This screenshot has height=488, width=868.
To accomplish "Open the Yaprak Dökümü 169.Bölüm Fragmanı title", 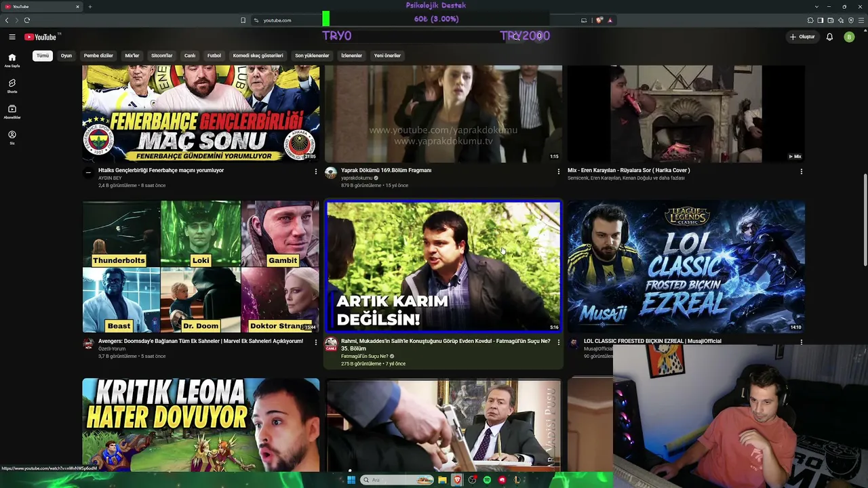I will [386, 170].
